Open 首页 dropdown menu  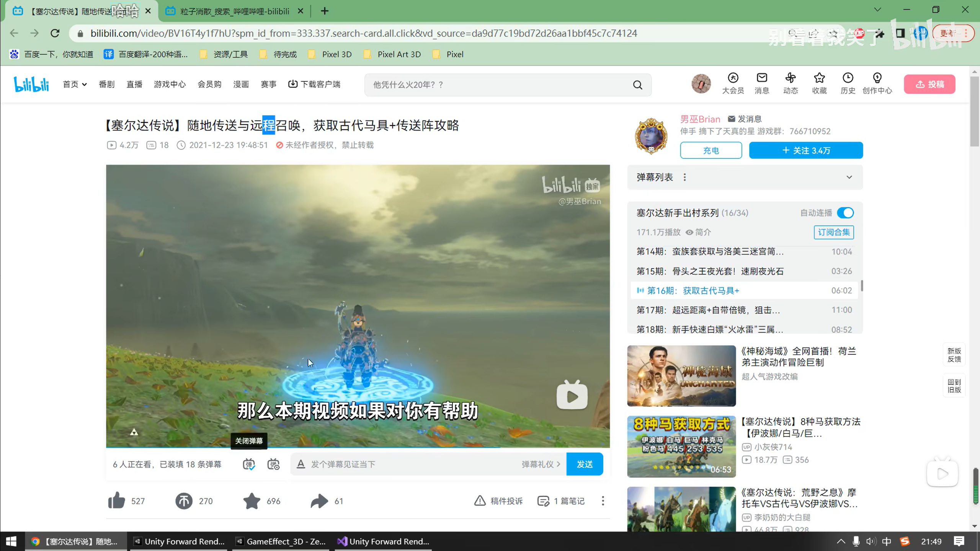[75, 84]
